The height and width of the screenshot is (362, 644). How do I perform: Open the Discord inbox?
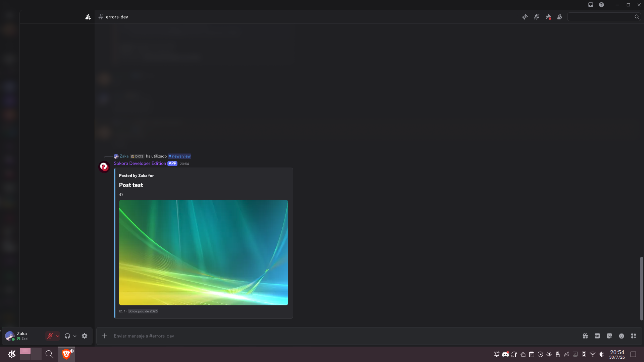point(591,5)
